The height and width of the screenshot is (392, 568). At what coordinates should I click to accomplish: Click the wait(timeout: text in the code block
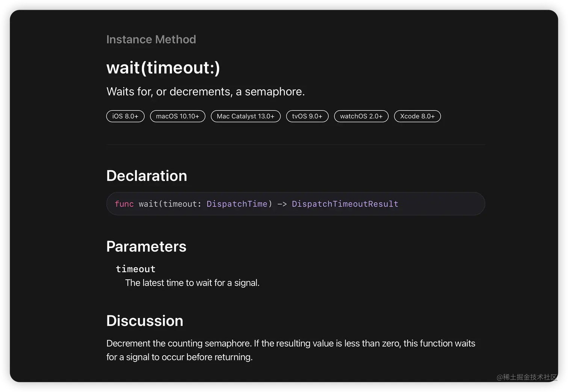(x=170, y=204)
